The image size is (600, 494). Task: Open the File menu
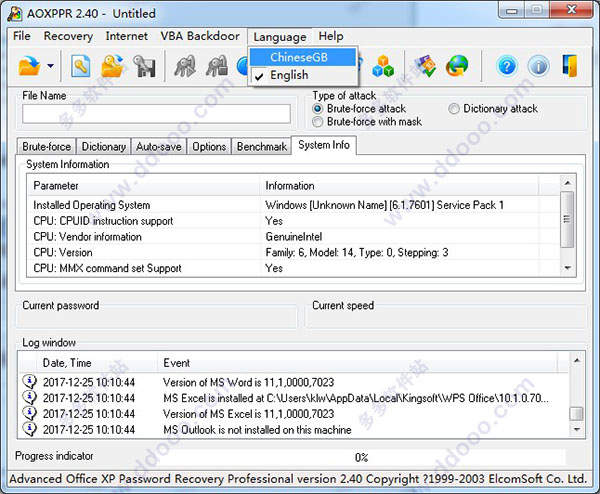click(x=22, y=36)
